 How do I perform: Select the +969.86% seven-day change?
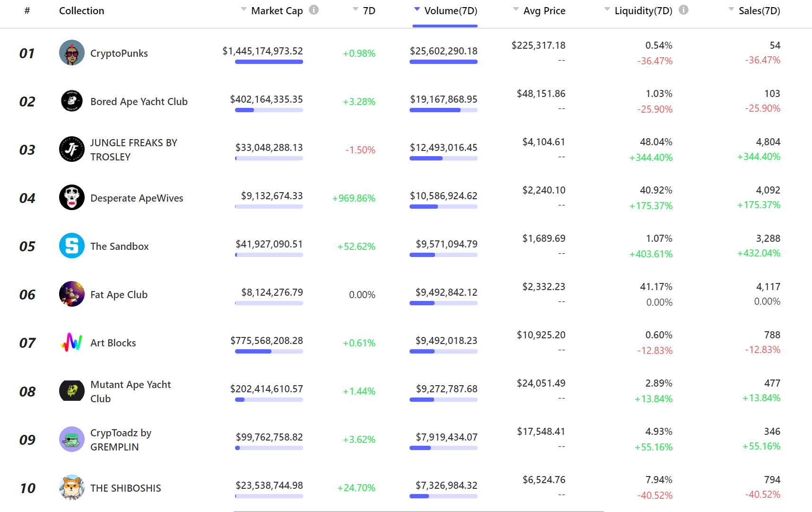[x=354, y=198]
